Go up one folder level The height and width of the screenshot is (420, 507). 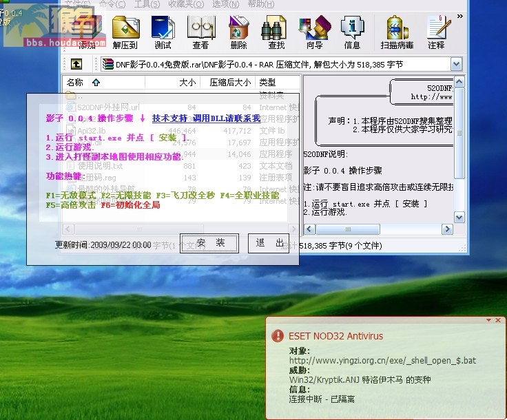click(x=76, y=64)
